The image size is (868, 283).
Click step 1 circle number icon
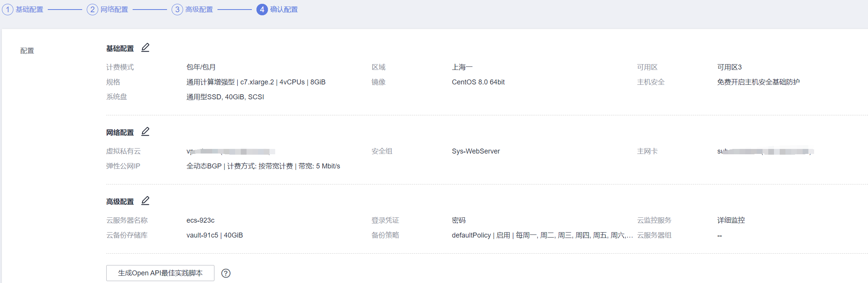coord(8,10)
